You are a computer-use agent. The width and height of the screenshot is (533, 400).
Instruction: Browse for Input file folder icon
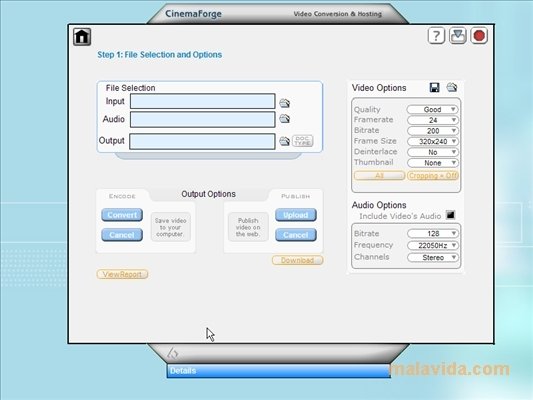tap(285, 103)
